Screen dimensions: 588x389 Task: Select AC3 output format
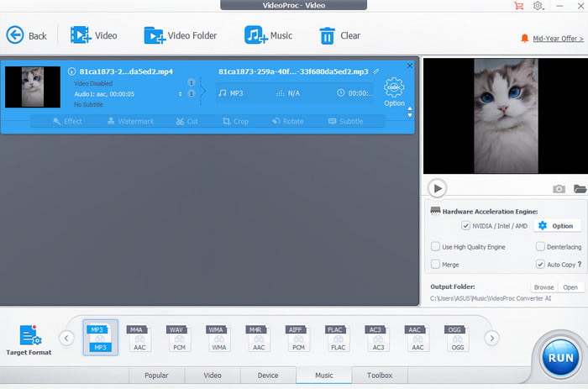pos(378,338)
